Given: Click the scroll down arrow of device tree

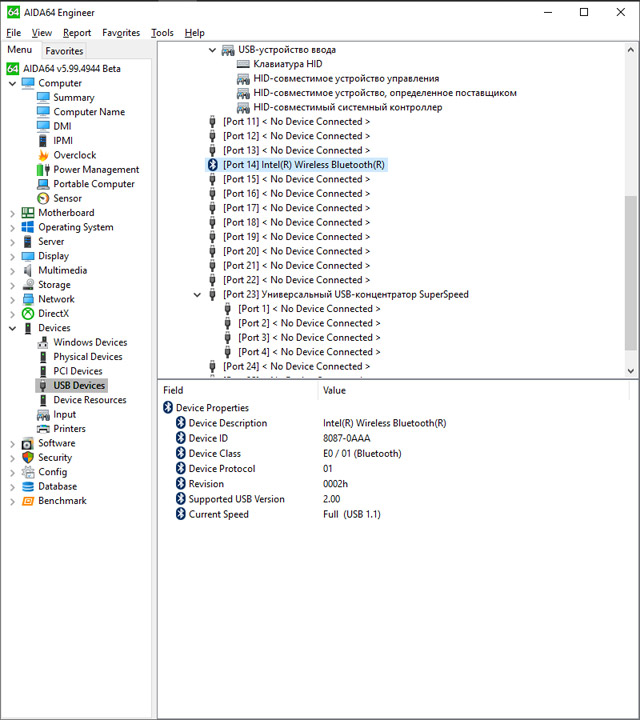Looking at the screenshot, I should click(x=631, y=371).
